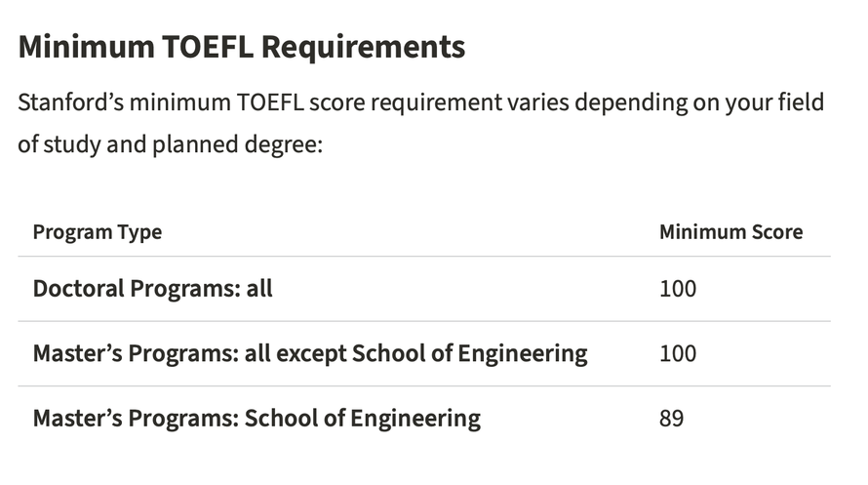Select the Doctoral Programs: all row label
This screenshot has height=485, width=868.
153,289
